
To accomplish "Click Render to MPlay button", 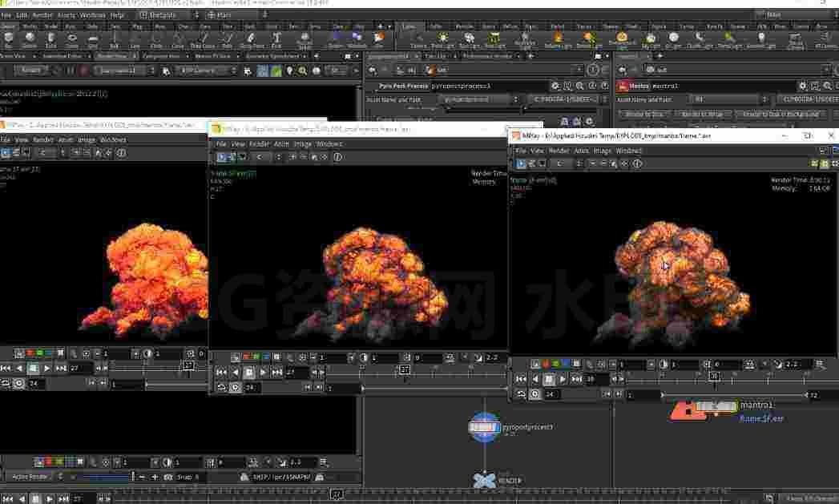I will pyautogui.click(x=702, y=114).
